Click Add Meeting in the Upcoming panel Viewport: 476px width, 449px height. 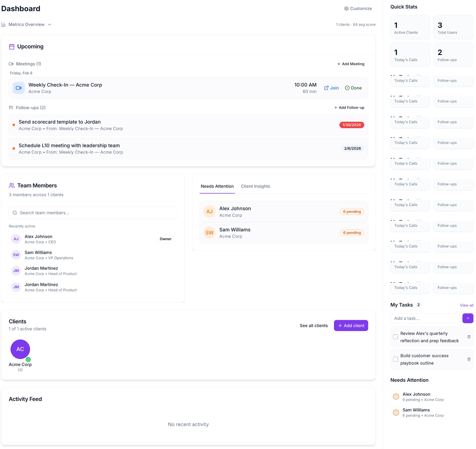point(351,64)
